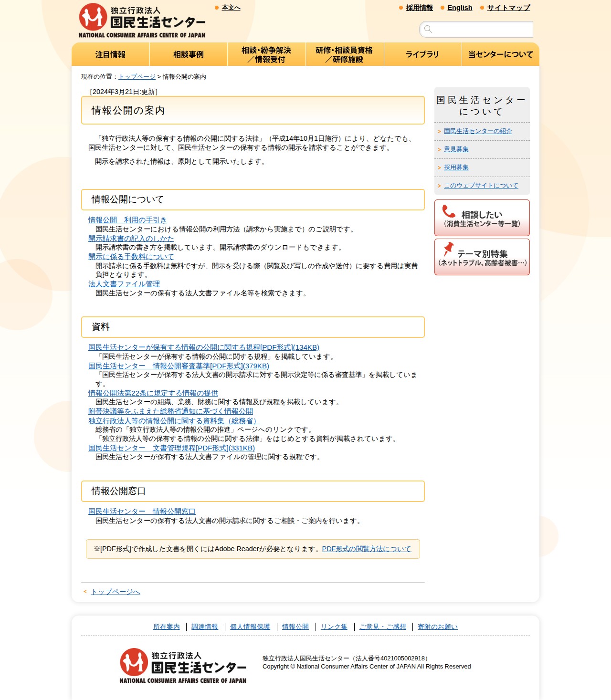Open the footer 個人情報保護 link
611x700 pixels.
250,627
